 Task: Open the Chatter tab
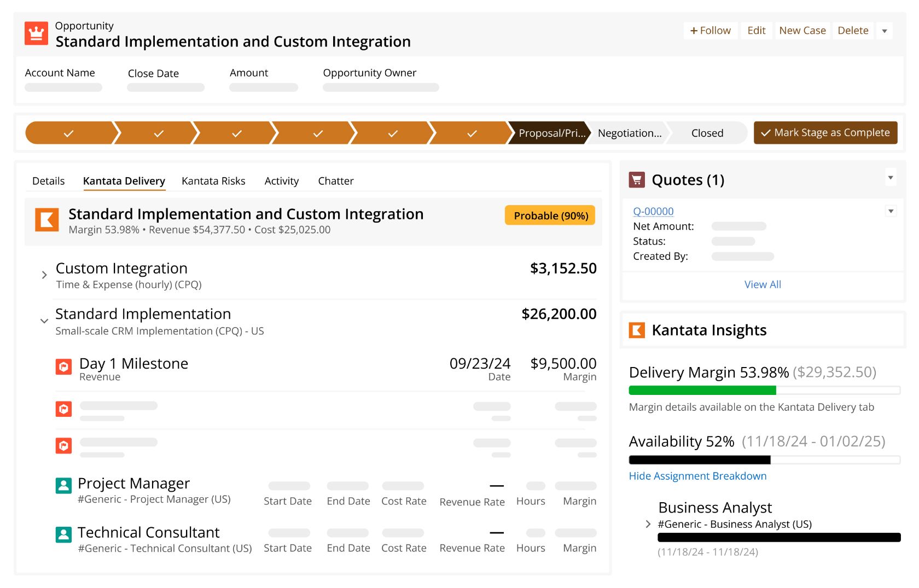click(336, 181)
